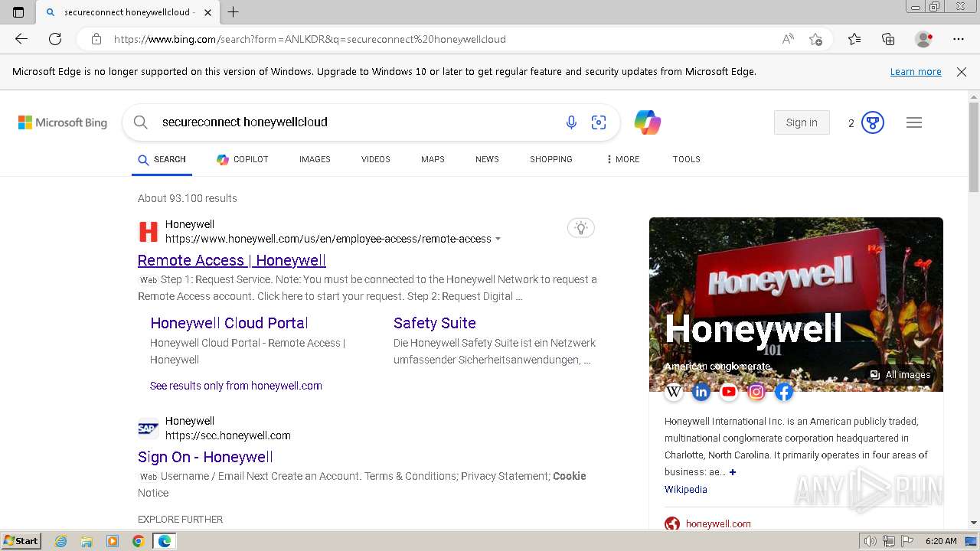
Task: Open Bing hamburger settings menu
Action: click(914, 122)
